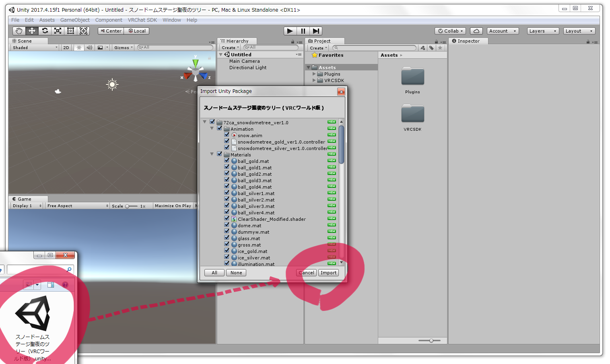Uncheck ball_gold.mat checkbox
This screenshot has height=364, width=610.
227,160
